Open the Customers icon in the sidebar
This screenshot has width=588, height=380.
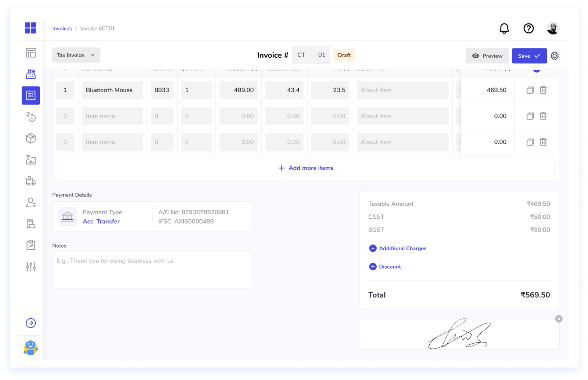click(x=31, y=202)
